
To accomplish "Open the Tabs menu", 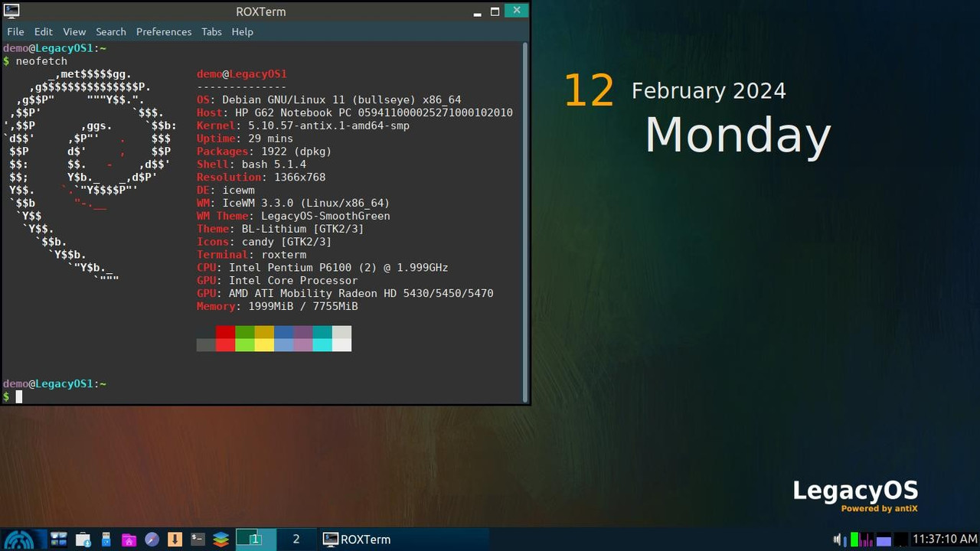I will tap(211, 31).
